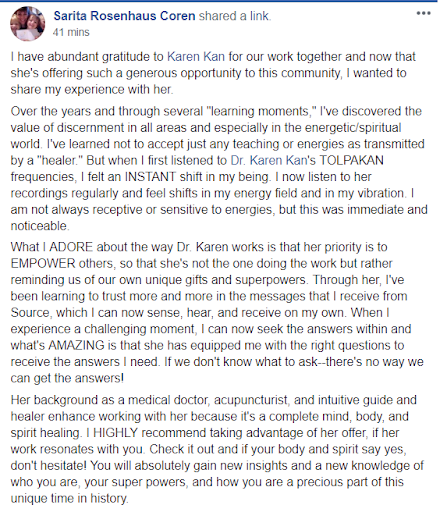Click the capitalized word INSTANT

(x=150, y=177)
